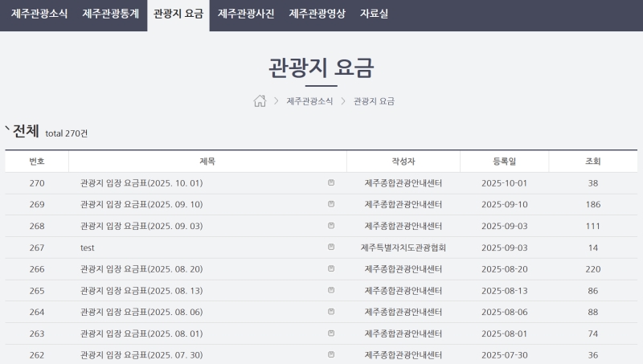Click view count 220
The image size is (643, 364).
point(593,269)
